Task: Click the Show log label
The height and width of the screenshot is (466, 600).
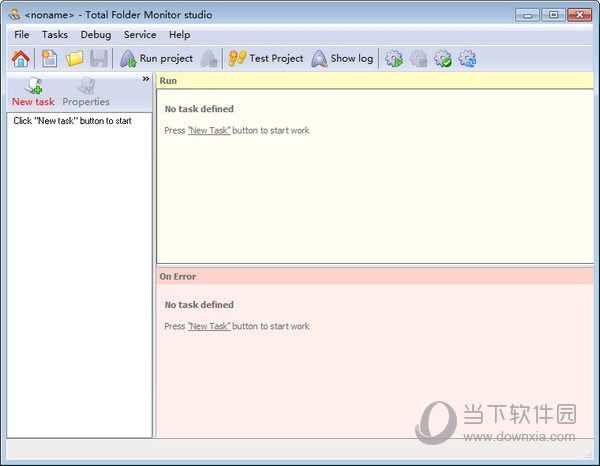Action: 352,59
